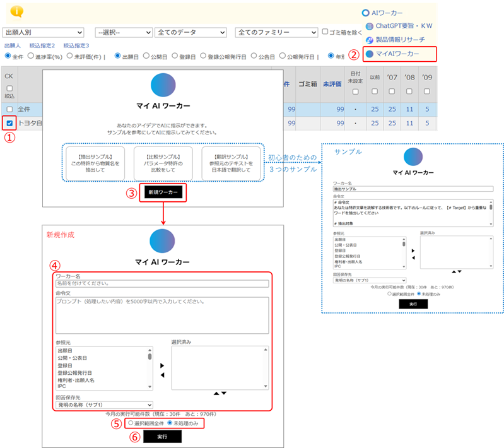This screenshot has width=504, height=448.
Task: Switch to the 絞込指定2 tab
Action: click(42, 46)
